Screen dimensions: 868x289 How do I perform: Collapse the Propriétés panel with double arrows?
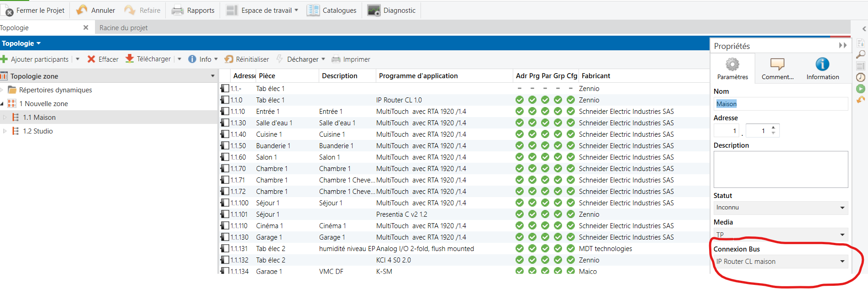843,45
